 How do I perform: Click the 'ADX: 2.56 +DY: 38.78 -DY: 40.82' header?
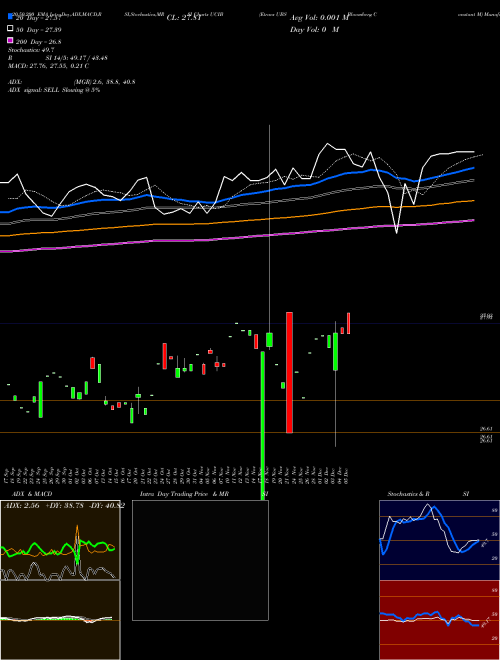[x=64, y=506]
